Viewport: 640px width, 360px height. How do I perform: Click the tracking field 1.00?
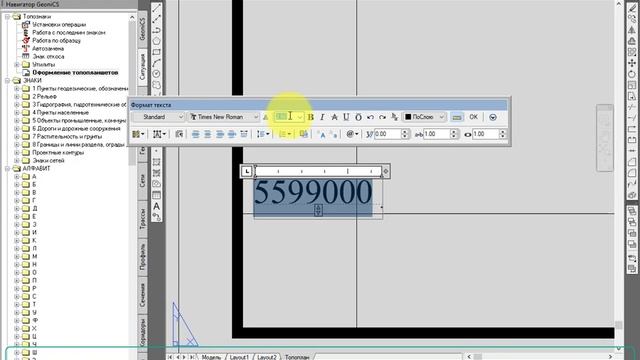point(436,134)
